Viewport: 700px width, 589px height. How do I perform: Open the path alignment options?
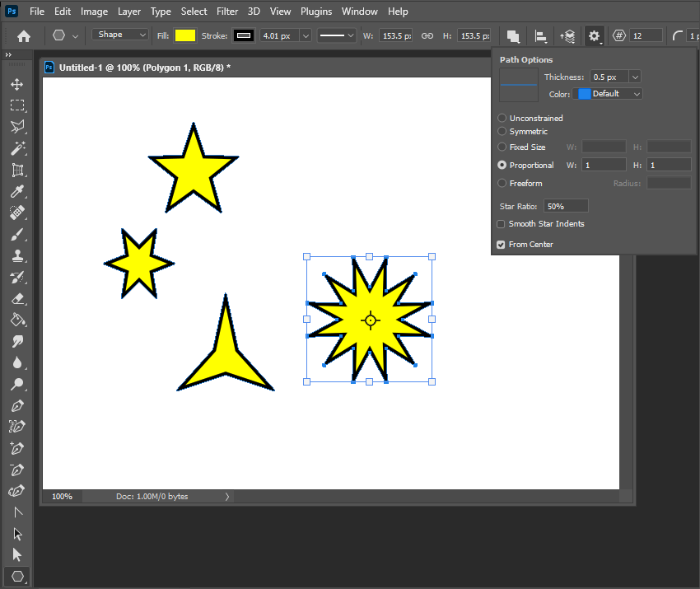[x=541, y=35]
